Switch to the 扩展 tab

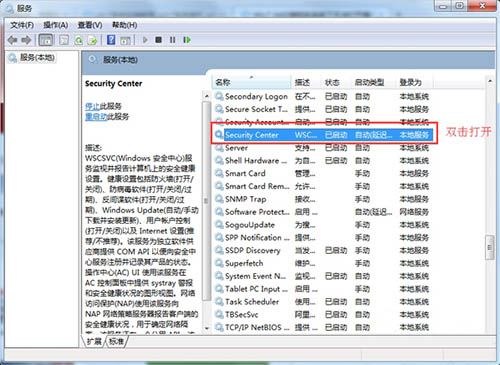click(x=94, y=341)
